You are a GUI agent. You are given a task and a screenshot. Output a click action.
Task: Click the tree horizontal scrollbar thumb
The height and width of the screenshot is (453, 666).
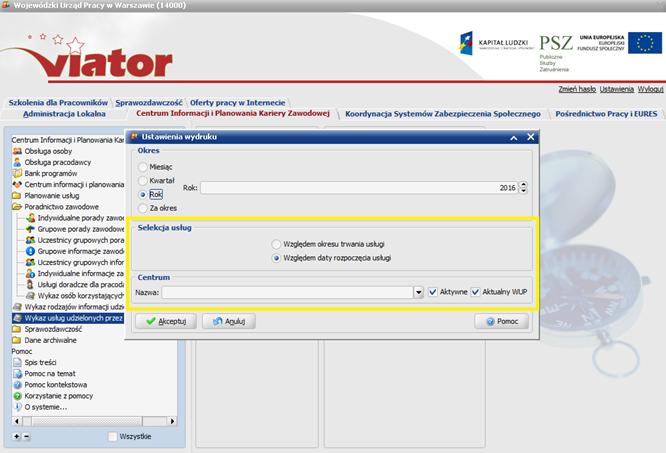pos(87,421)
